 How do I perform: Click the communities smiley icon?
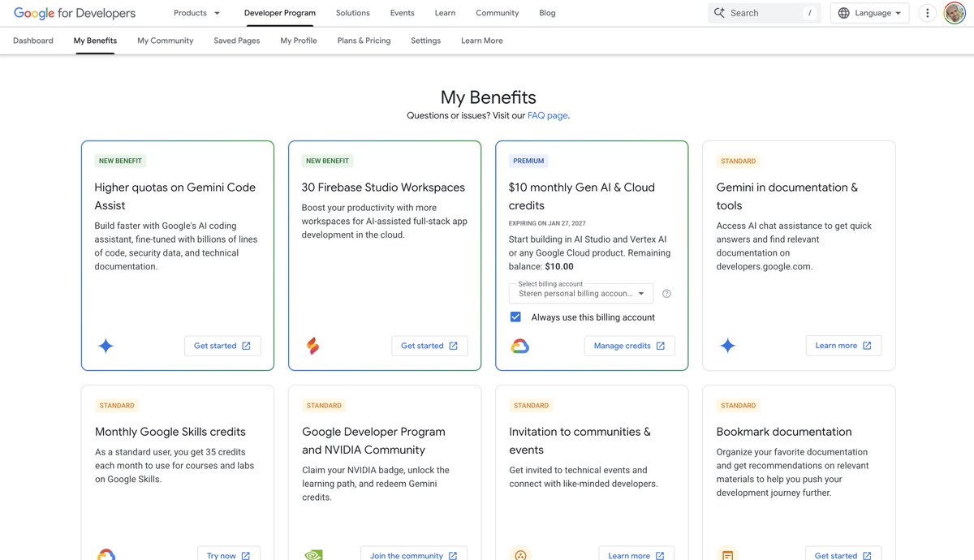(x=520, y=555)
